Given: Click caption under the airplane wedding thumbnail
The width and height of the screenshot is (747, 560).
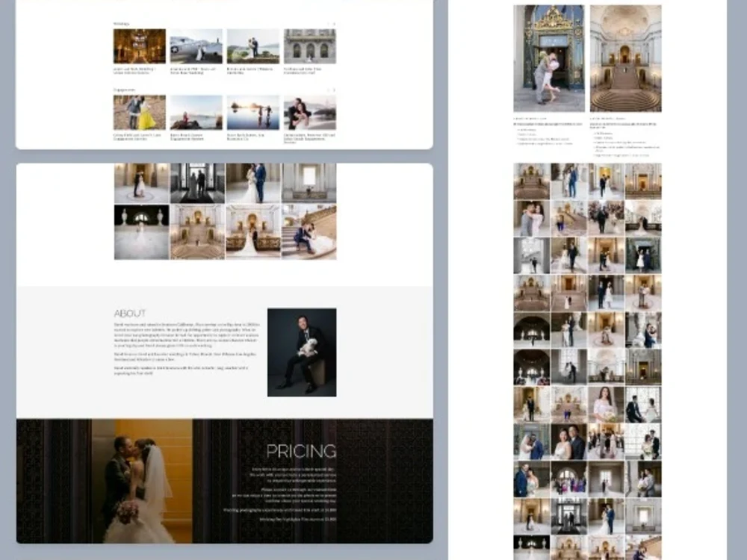Looking at the screenshot, I should [193, 70].
